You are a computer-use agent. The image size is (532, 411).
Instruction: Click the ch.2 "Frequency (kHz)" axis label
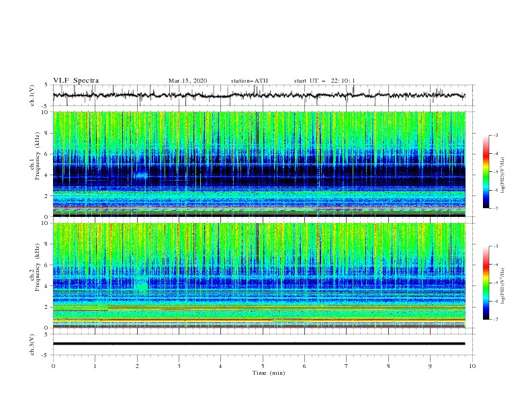pos(37,267)
